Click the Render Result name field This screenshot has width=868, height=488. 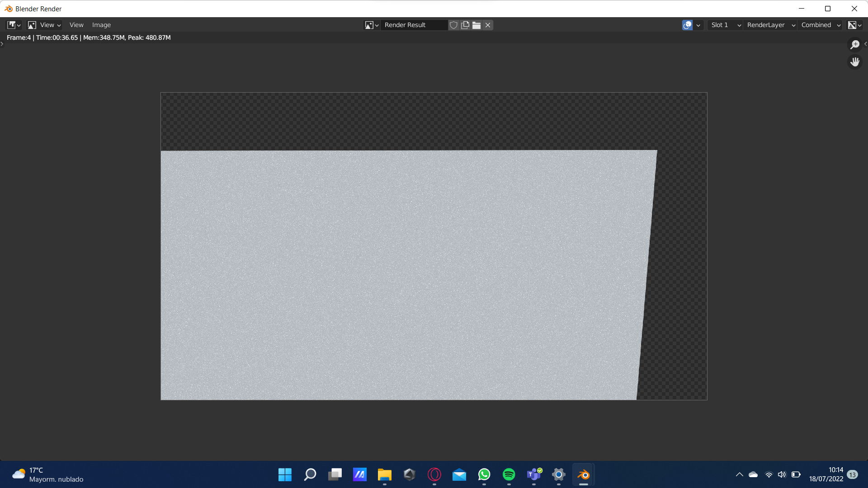[414, 25]
